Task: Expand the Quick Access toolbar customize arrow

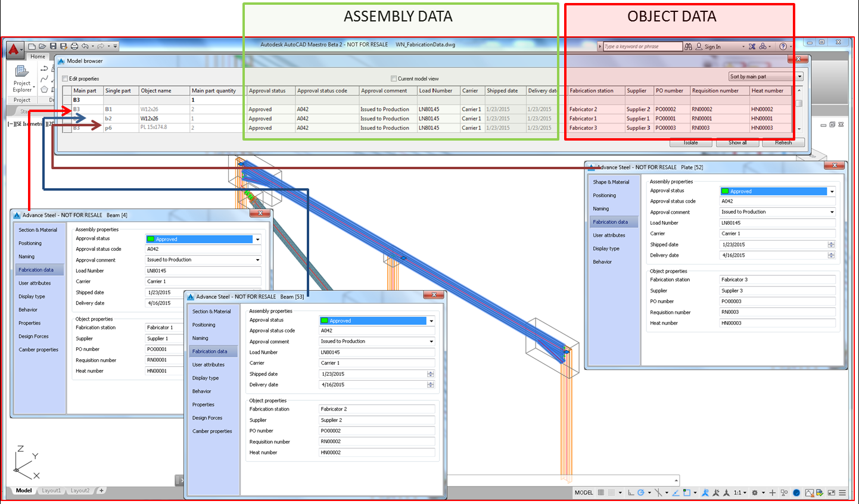Action: tap(116, 46)
